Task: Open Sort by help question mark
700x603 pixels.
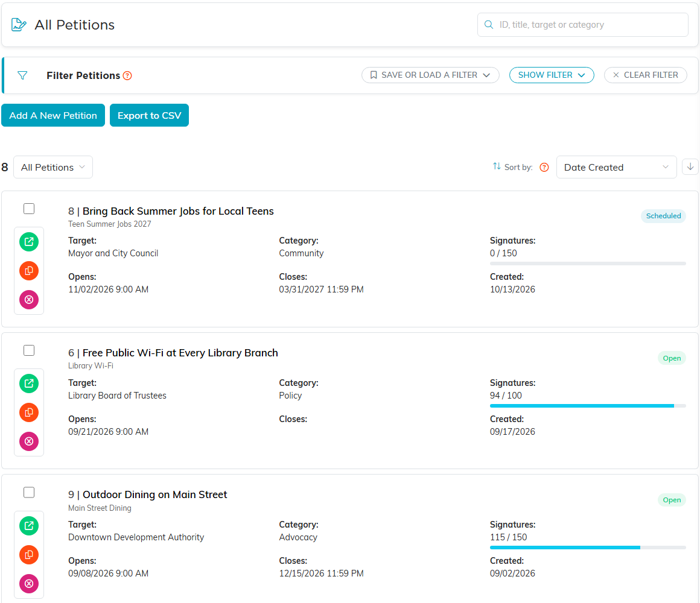Action: [x=544, y=167]
